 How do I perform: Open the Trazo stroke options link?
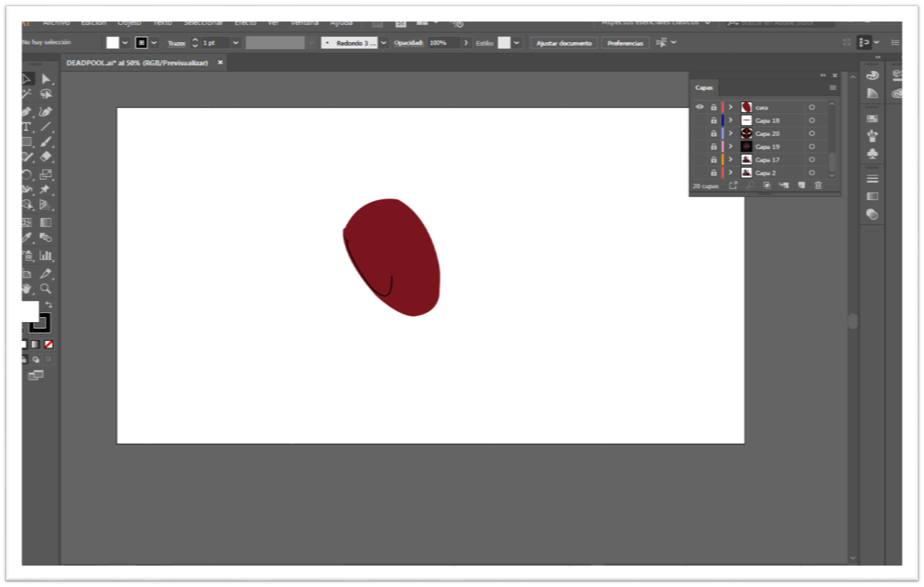177,43
